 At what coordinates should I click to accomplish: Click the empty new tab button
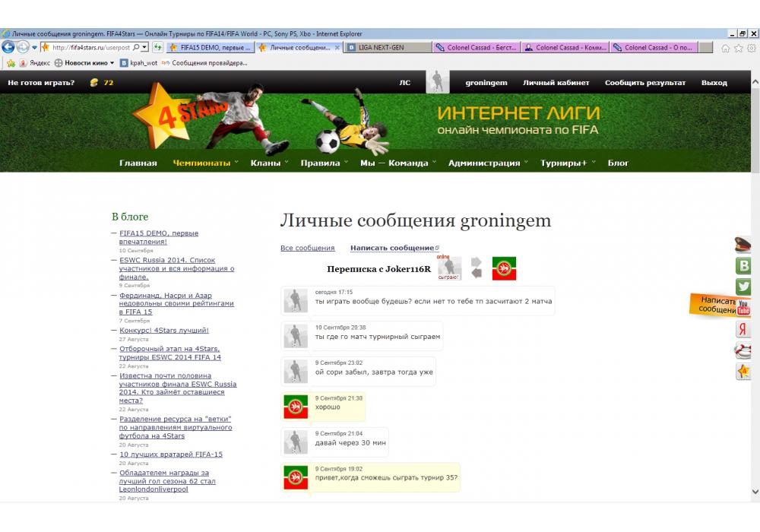[706, 47]
